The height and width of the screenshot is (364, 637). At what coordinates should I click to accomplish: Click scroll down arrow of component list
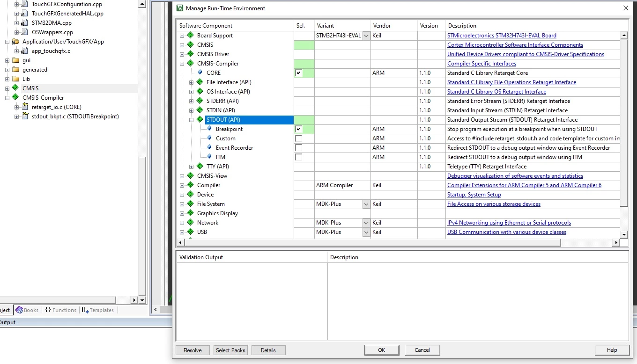(624, 234)
